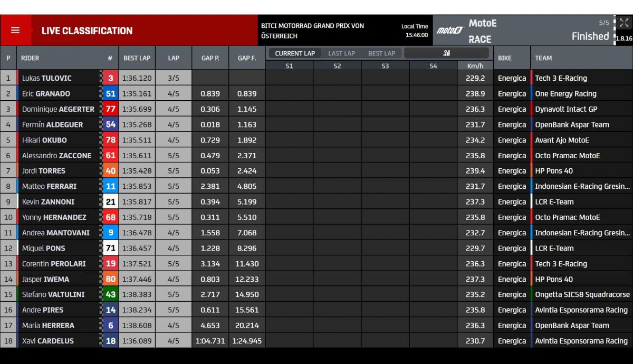Sort by BEST LAP column header

coord(137,58)
